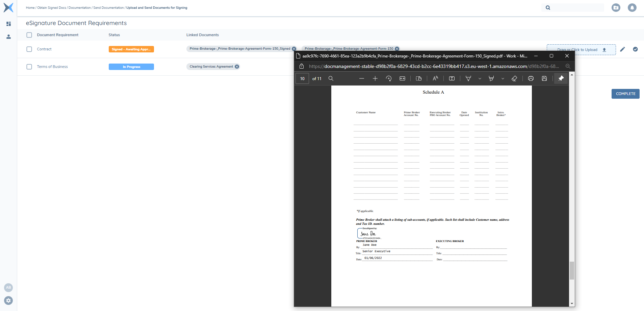Remove the Clearing Services Agreement linked document
Screen dimensions: 644x311
click(x=237, y=67)
